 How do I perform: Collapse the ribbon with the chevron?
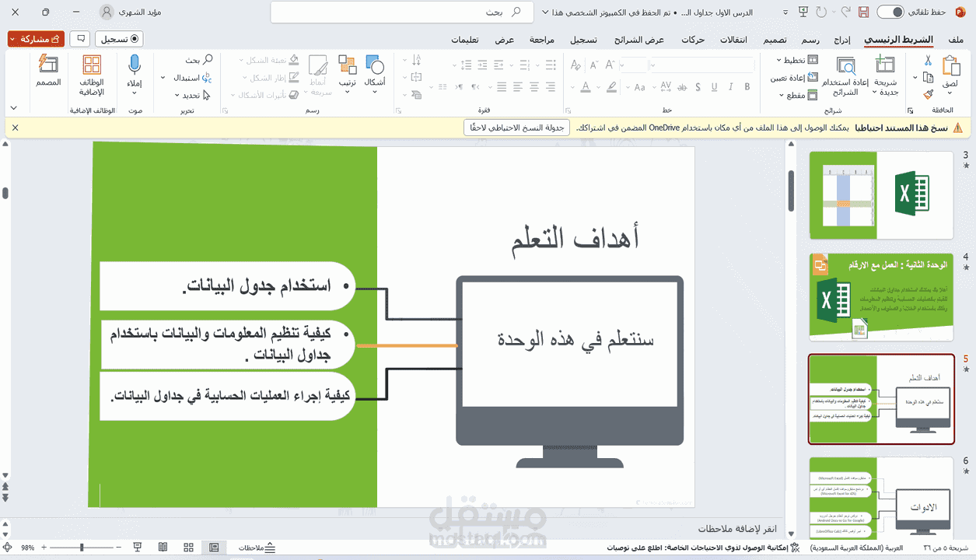14,109
